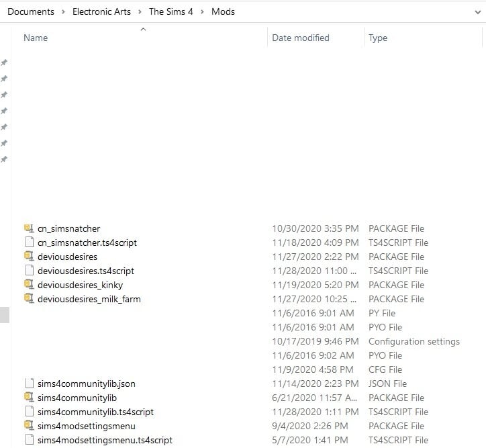Screen dimensions: 486x448
Task: Go to The Sims 4 folder in breadcrumb
Action: click(x=171, y=12)
